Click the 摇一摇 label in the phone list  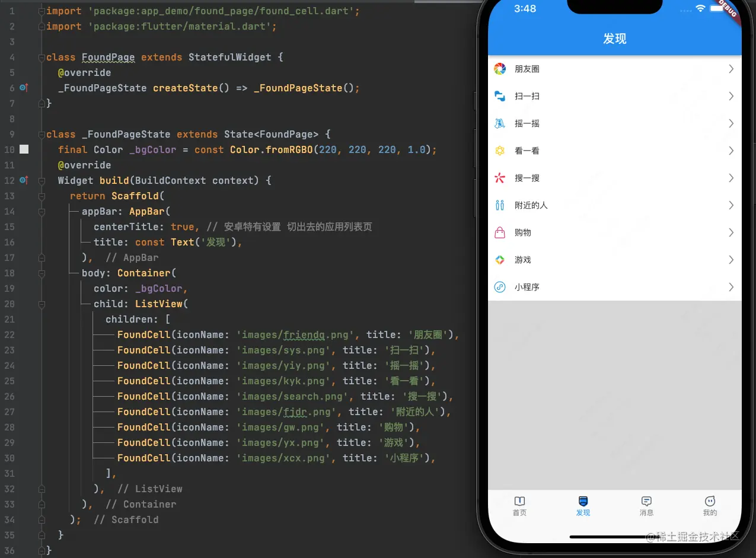527,123
